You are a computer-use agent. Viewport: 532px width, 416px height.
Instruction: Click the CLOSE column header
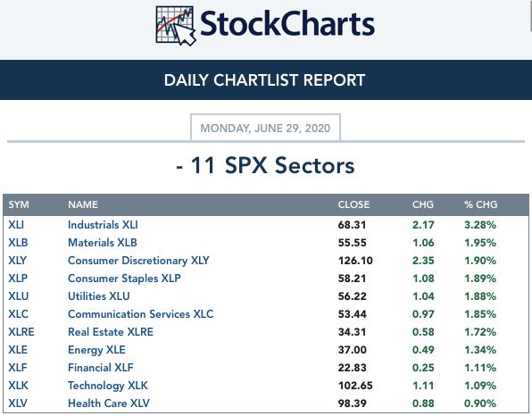(353, 204)
